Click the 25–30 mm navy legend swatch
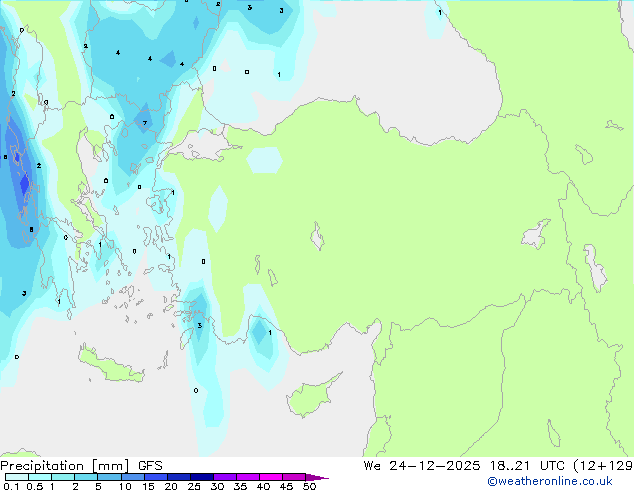Screen dimensions: 634x490 point(201,477)
